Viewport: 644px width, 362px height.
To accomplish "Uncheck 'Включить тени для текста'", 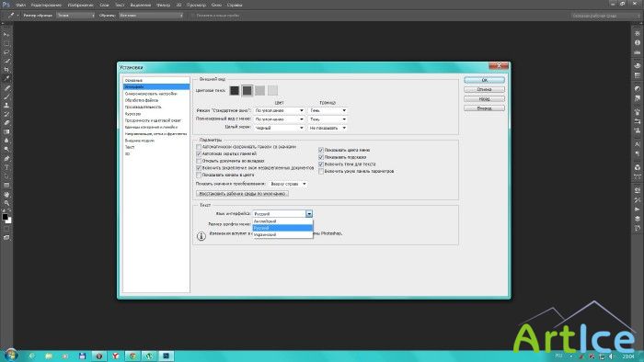I will click(321, 164).
